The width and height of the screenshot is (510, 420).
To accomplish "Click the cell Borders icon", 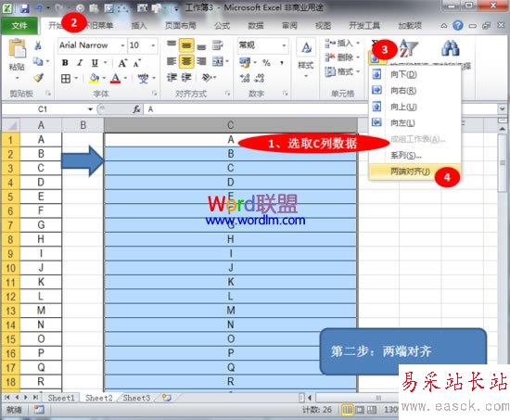I will [66, 79].
